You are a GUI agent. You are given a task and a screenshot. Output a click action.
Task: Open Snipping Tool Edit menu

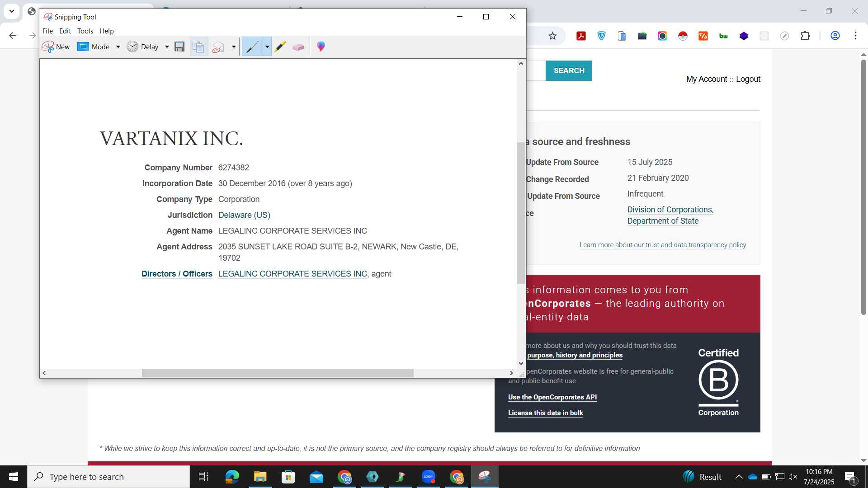click(x=65, y=31)
